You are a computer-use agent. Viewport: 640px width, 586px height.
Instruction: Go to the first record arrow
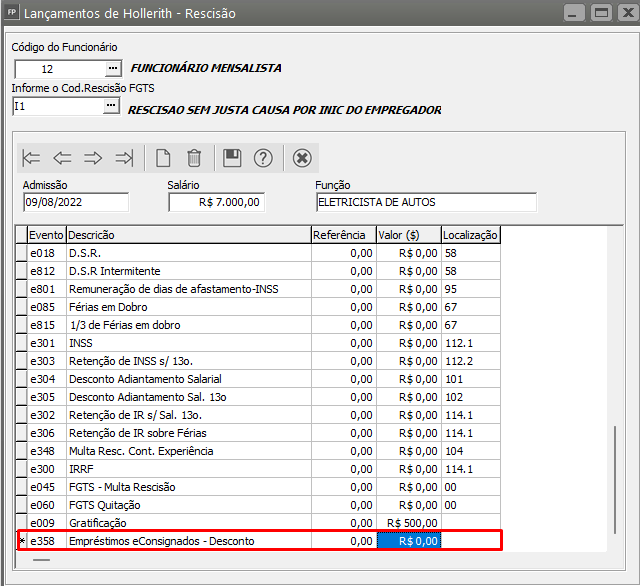(32, 158)
